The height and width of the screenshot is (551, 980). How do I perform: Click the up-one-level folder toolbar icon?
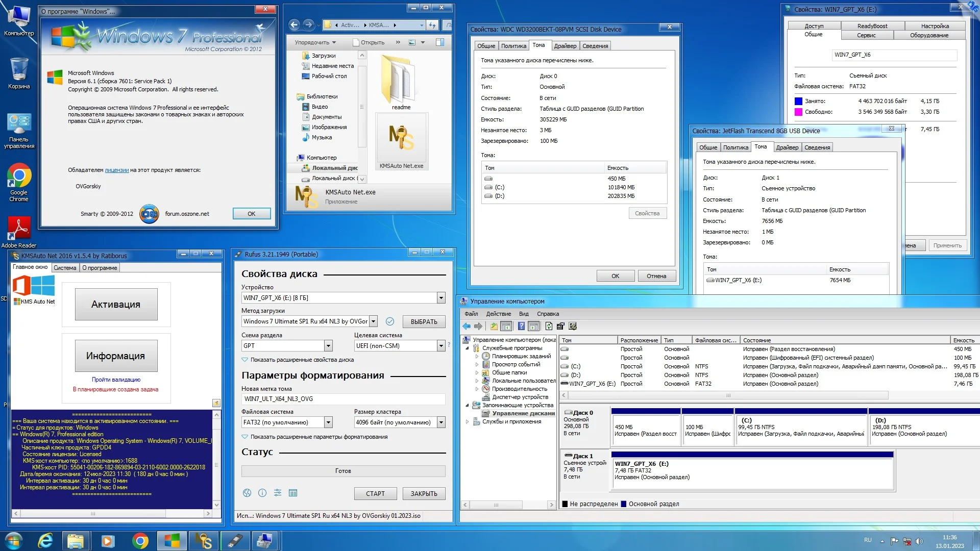[x=494, y=327]
